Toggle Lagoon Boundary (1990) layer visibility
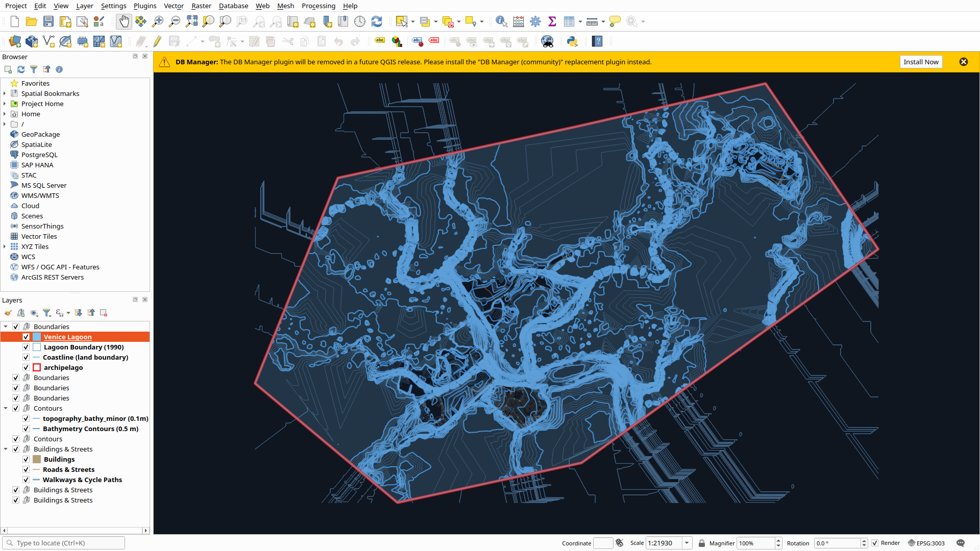This screenshot has width=980, height=551. point(26,347)
